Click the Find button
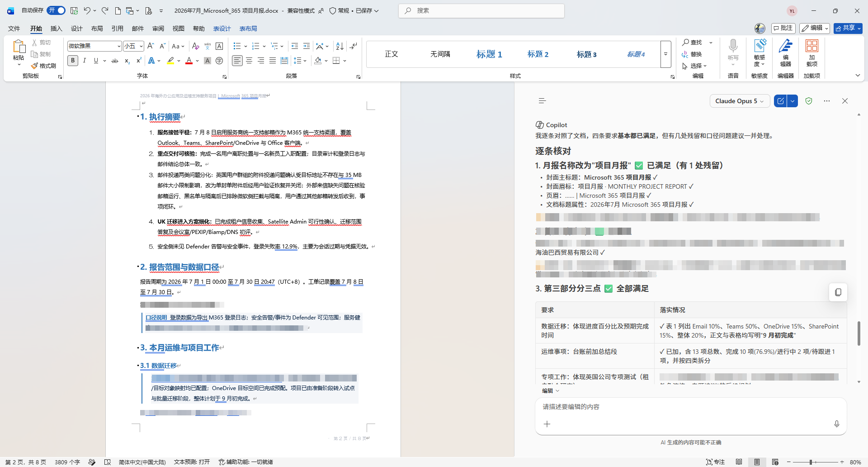 pyautogui.click(x=693, y=43)
